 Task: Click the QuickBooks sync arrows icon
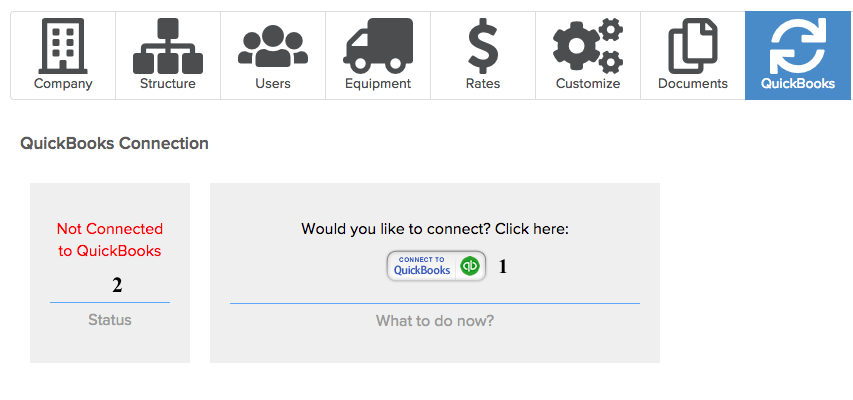click(x=798, y=46)
